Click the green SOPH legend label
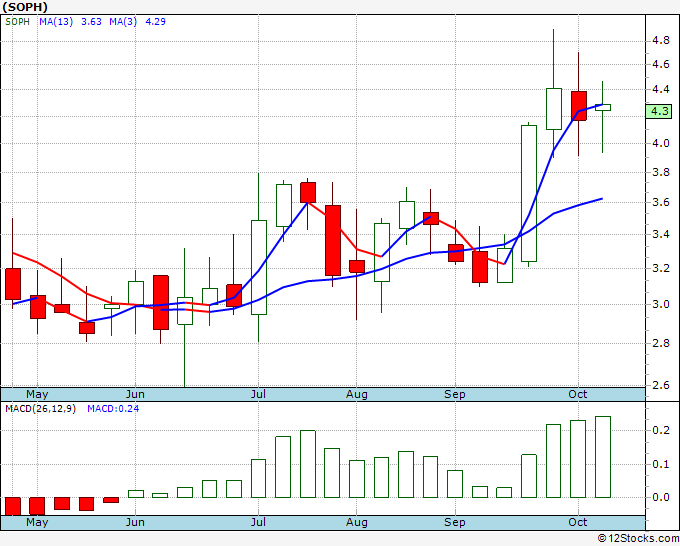 pyautogui.click(x=17, y=22)
